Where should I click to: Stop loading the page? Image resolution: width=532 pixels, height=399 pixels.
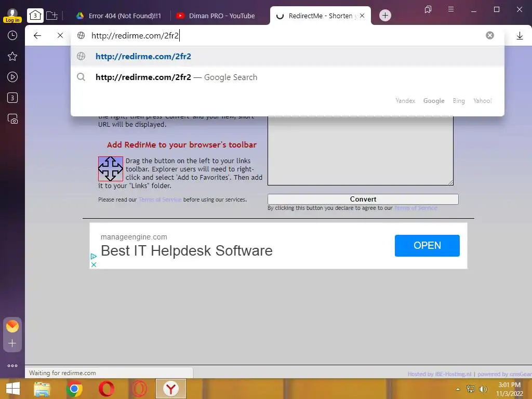click(60, 35)
